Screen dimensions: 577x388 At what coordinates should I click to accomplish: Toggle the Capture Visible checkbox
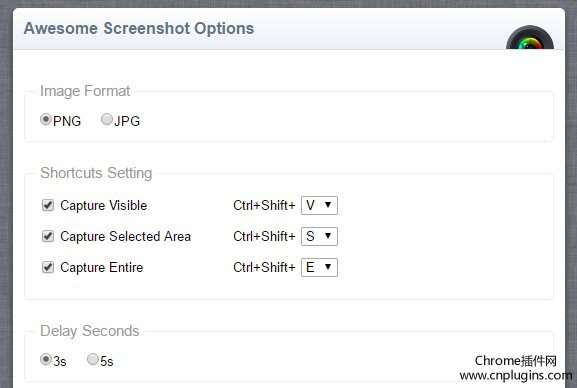(x=48, y=205)
